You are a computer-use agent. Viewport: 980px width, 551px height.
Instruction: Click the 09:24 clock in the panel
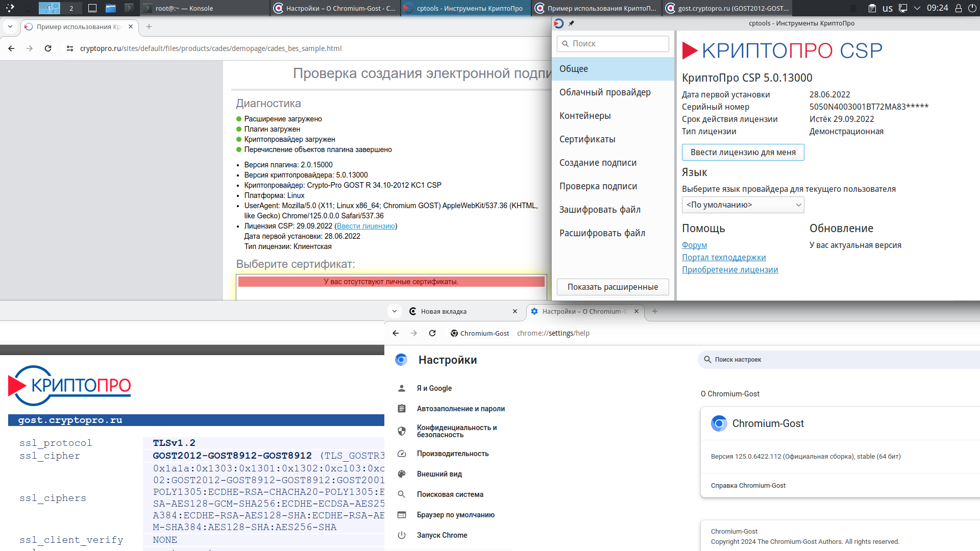point(938,8)
